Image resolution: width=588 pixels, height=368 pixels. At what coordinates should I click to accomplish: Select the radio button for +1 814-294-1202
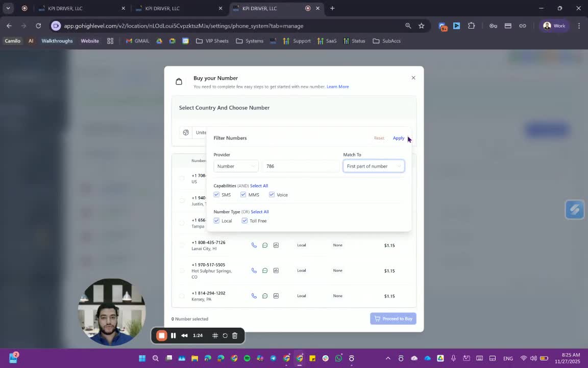182,296
